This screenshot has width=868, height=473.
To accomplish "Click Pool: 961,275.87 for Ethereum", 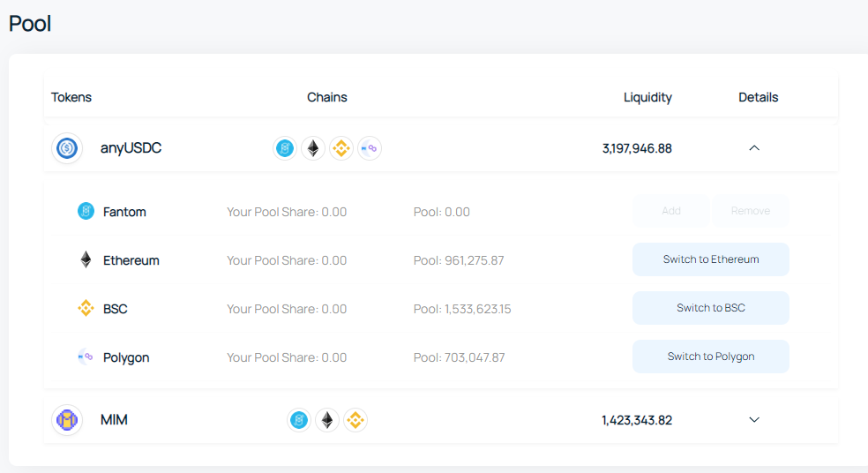I will pos(459,260).
